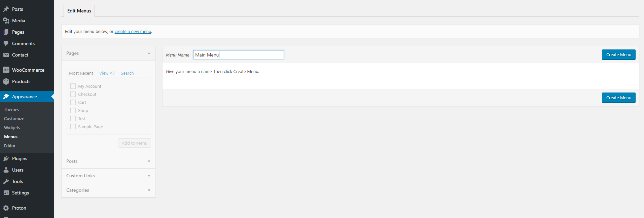Click the Products box icon
The height and width of the screenshot is (218, 644).
coord(6,81)
